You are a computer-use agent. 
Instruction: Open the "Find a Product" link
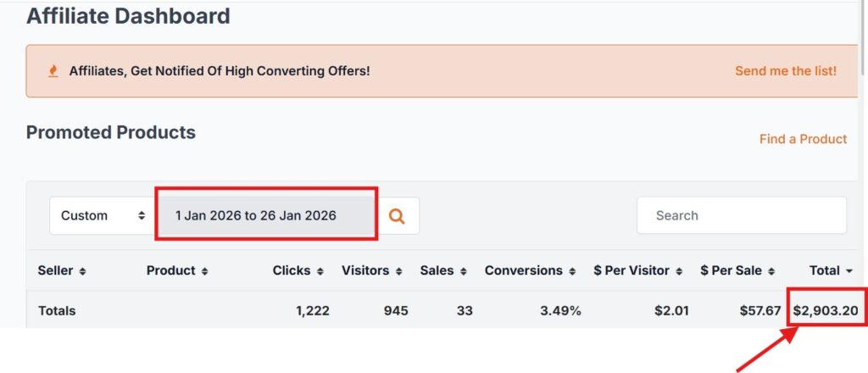click(x=803, y=139)
